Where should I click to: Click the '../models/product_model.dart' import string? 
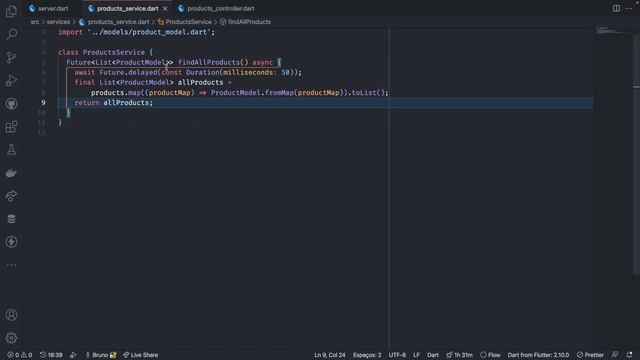click(x=149, y=32)
